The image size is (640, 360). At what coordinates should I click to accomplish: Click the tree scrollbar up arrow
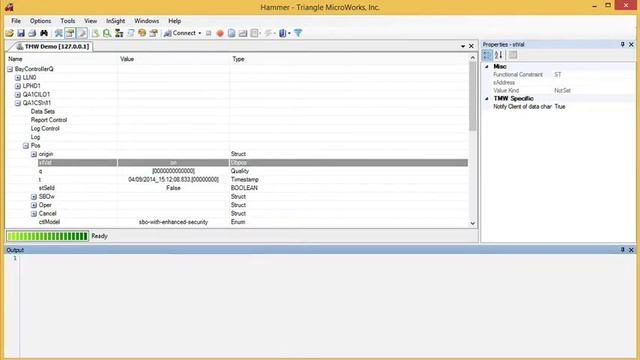[473, 58]
